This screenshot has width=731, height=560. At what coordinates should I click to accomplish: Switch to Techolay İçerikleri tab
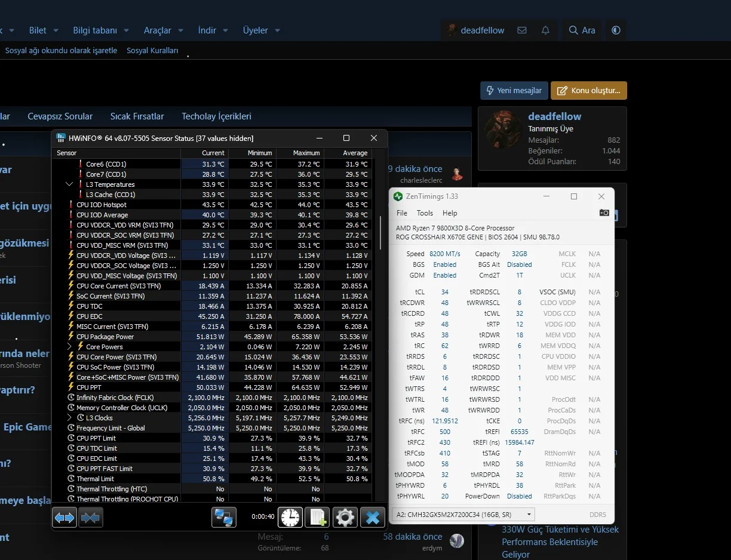tap(216, 116)
